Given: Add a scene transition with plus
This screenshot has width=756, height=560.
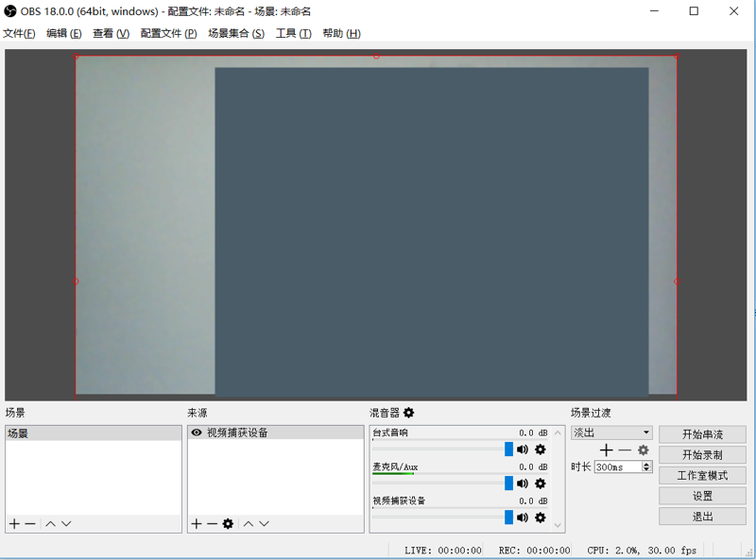Looking at the screenshot, I should [x=606, y=450].
